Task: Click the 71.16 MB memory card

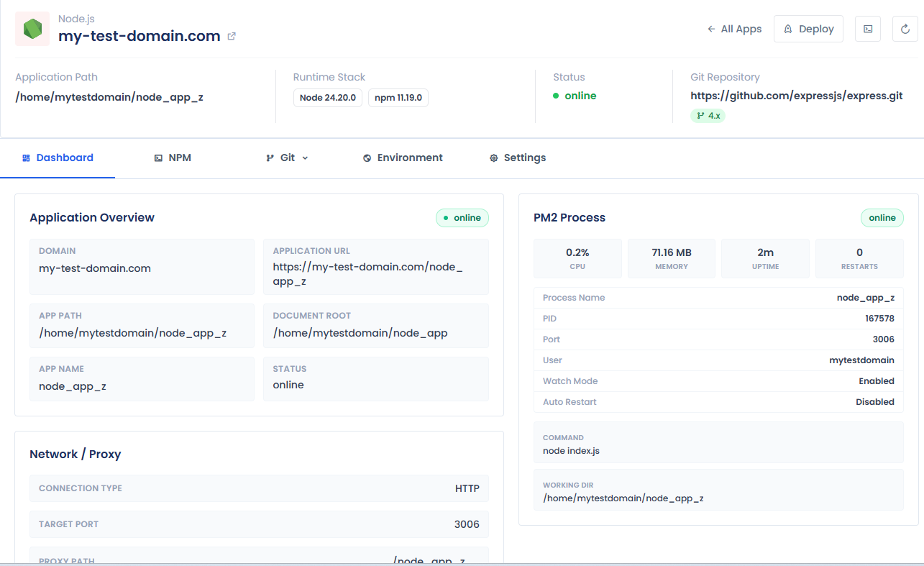Action: coord(672,258)
